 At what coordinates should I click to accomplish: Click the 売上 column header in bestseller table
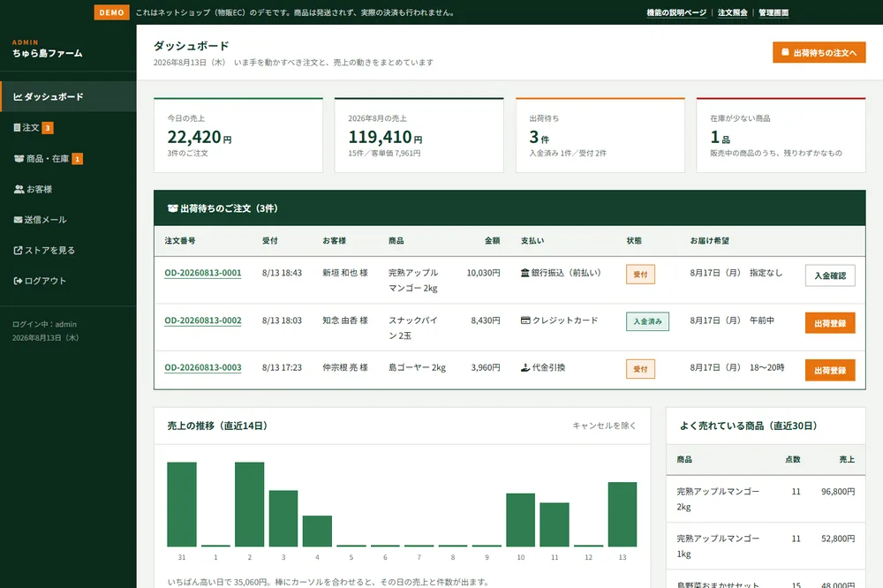click(847, 459)
